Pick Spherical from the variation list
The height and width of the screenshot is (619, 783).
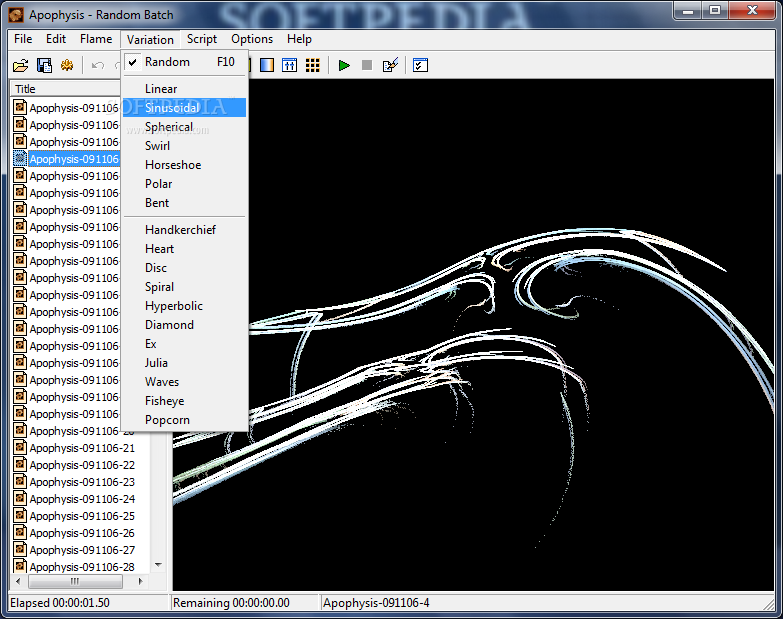point(185,127)
